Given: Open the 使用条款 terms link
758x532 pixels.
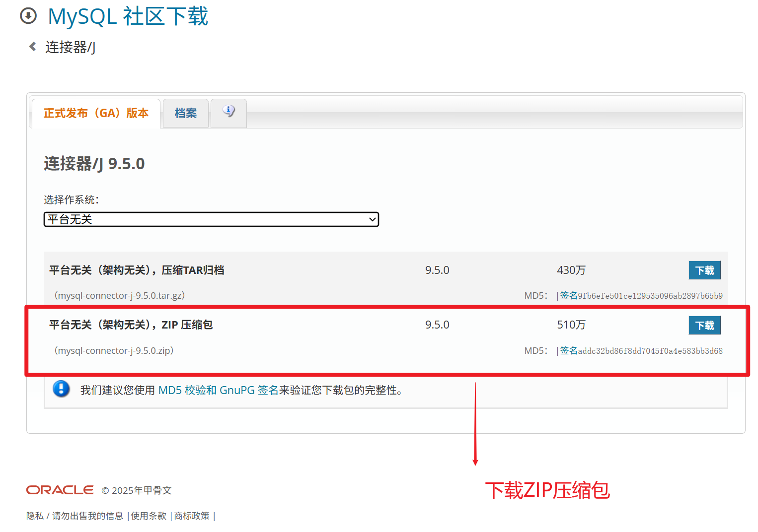Looking at the screenshot, I should tap(148, 516).
